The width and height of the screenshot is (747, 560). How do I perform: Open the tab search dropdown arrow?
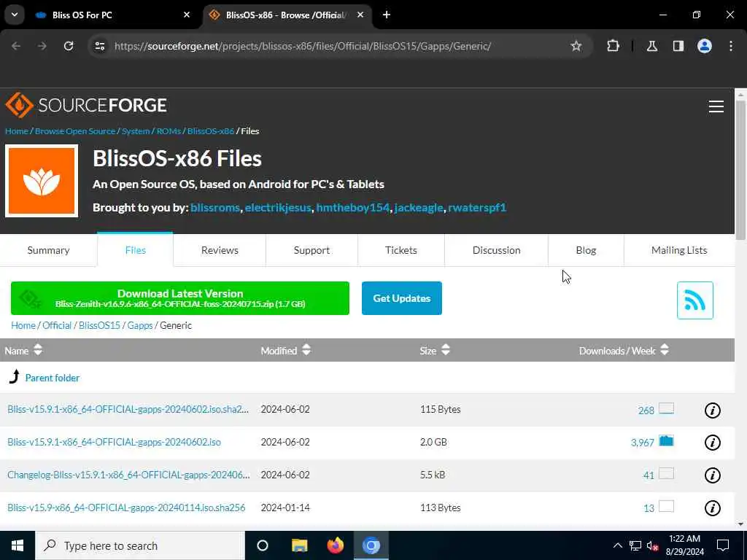click(x=15, y=15)
